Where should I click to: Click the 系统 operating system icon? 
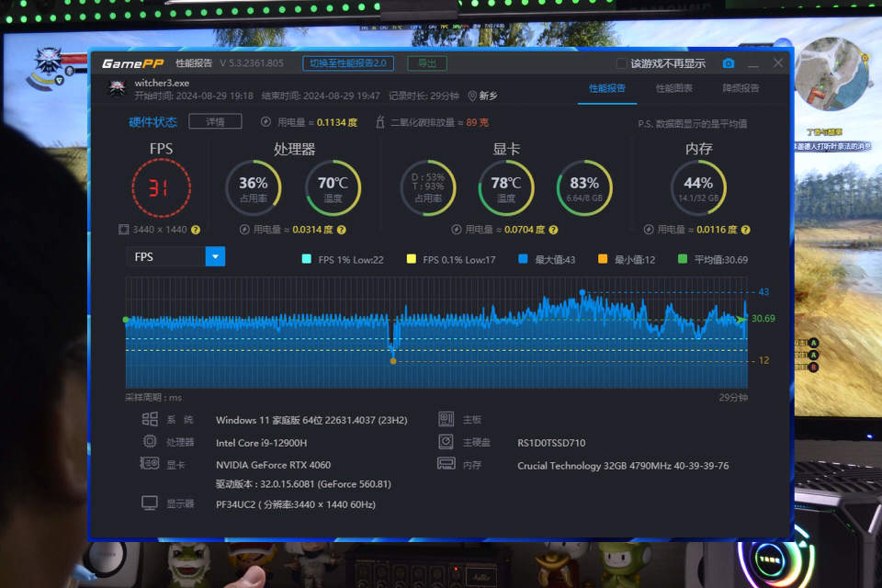tap(150, 419)
